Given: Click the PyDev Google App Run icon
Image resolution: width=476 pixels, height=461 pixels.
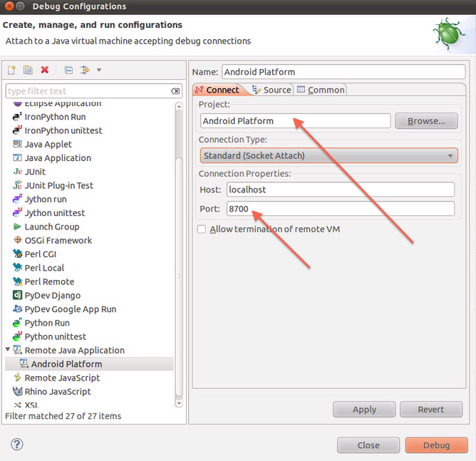Looking at the screenshot, I should pos(18,309).
